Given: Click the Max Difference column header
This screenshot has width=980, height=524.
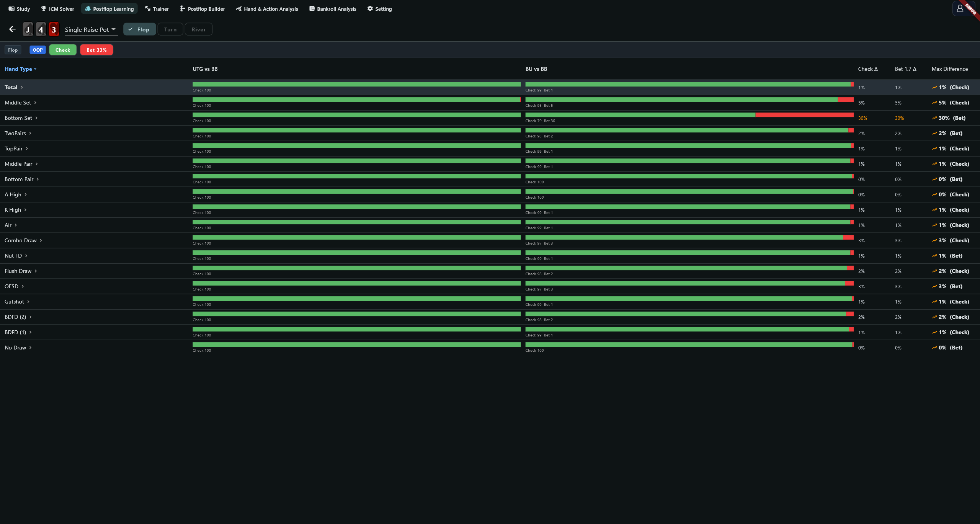Looking at the screenshot, I should coord(950,69).
